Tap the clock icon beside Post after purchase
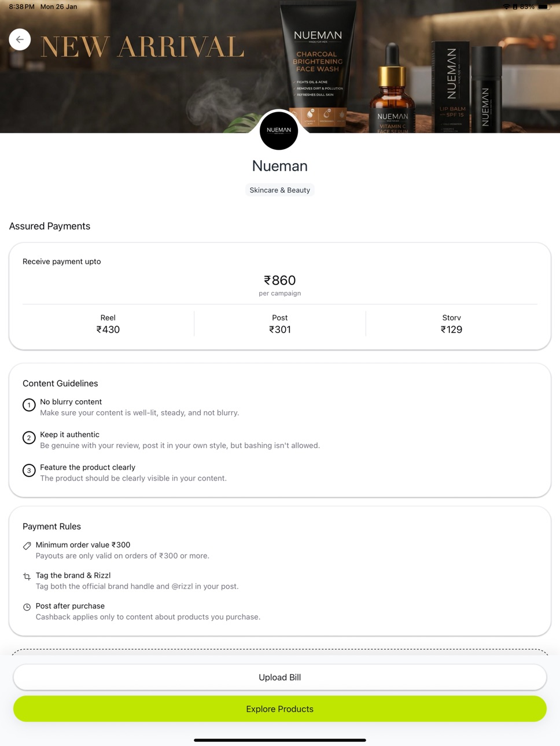Viewport: 560px width, 746px height. 27,607
